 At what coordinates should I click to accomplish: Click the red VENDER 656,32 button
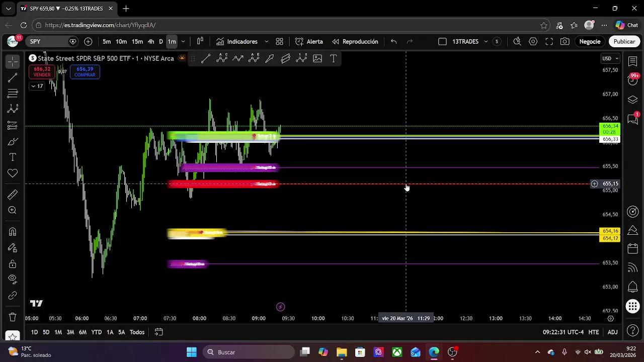[42, 72]
